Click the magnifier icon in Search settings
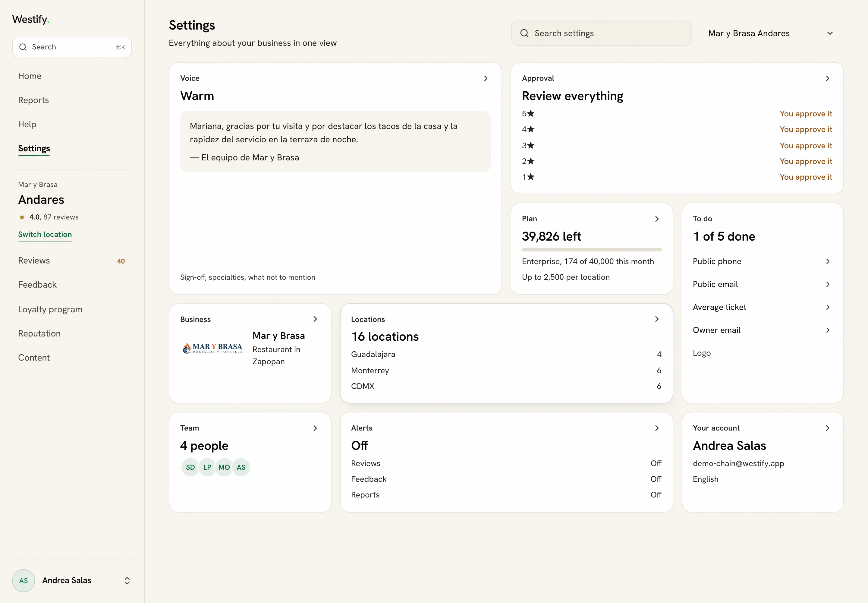The image size is (868, 603). (x=524, y=33)
